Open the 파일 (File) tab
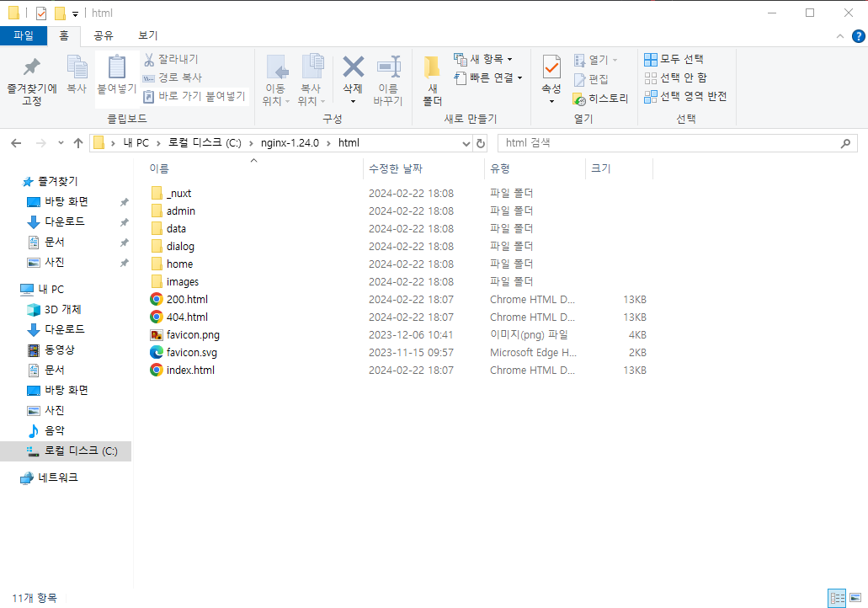The width and height of the screenshot is (868, 608). pyautogui.click(x=24, y=35)
